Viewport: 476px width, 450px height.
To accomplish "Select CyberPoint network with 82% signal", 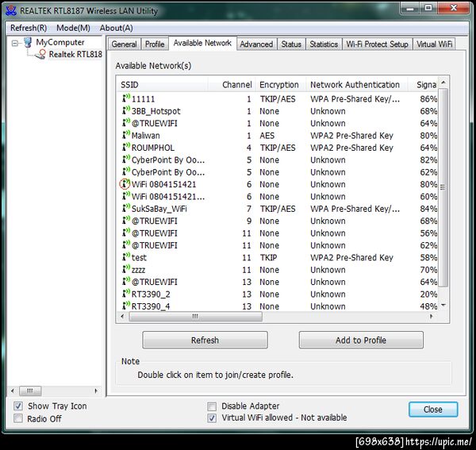I will click(x=278, y=160).
